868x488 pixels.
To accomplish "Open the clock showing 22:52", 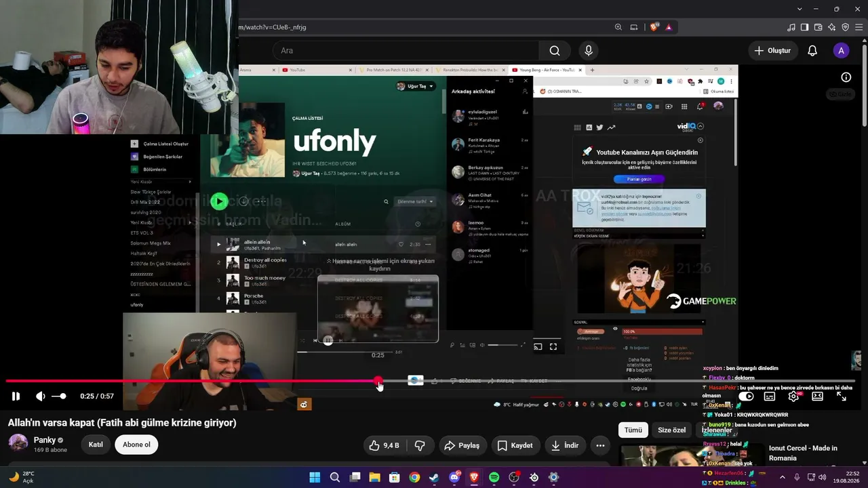I will coord(846,477).
